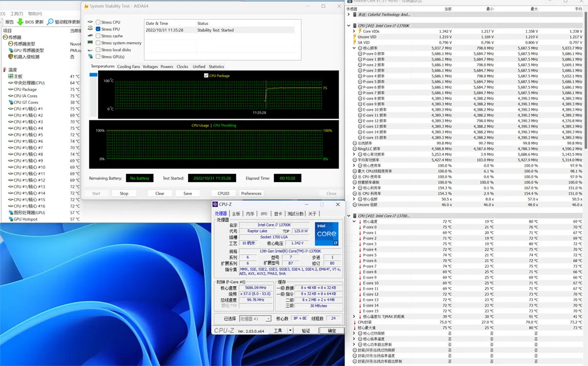Expand the 核心有效频率 row in HWiNFO
588x366 pixels.
coord(354,154)
